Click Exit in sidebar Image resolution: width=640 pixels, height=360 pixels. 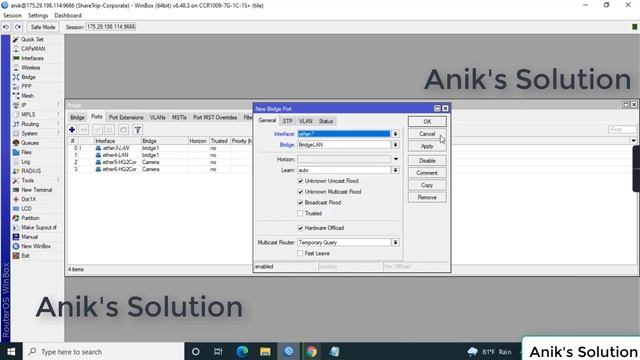(25, 256)
